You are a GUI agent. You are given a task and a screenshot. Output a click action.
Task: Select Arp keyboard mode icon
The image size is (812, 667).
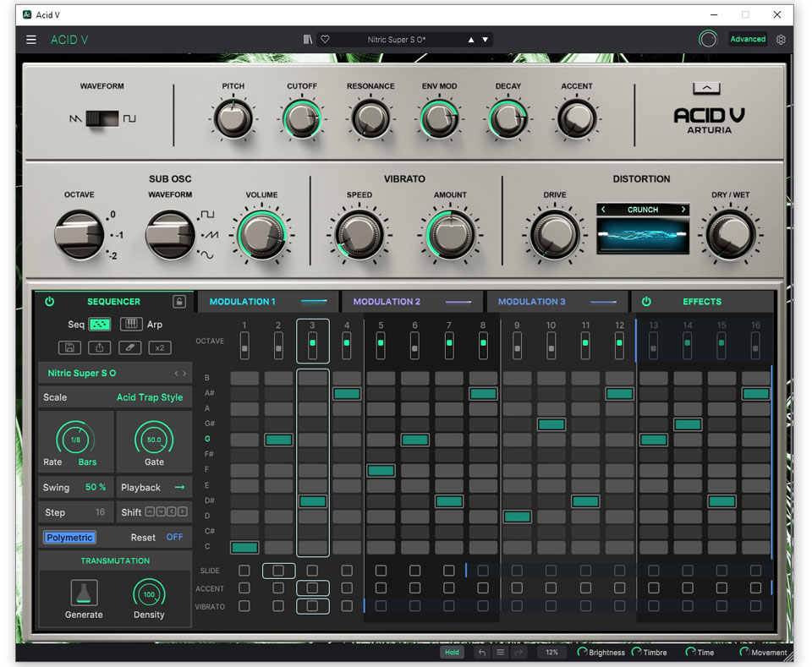[x=131, y=325]
